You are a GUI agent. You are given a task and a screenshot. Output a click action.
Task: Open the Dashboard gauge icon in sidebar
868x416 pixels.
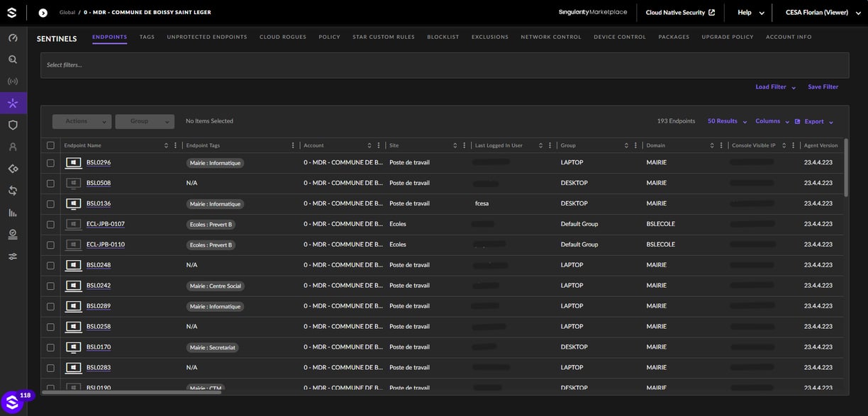(x=13, y=38)
